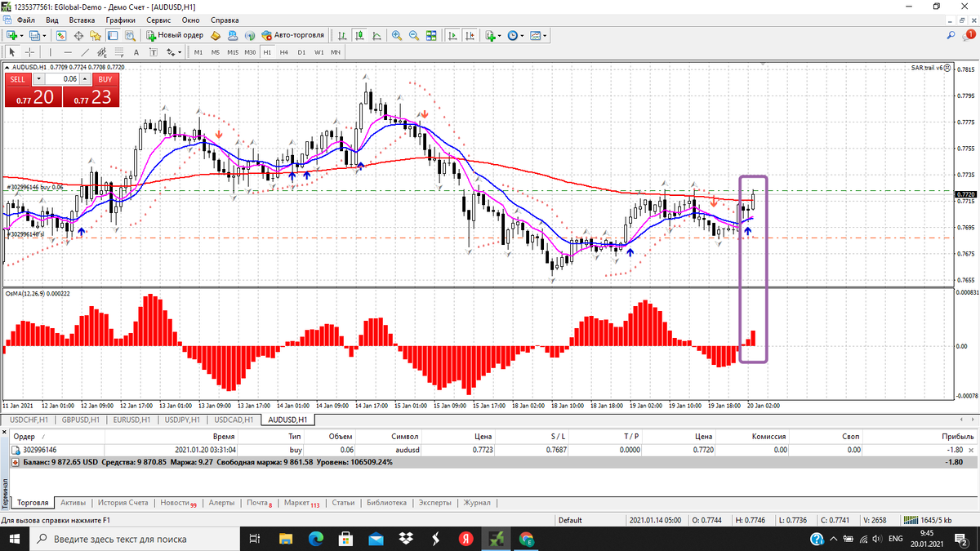Open the Графики menu
This screenshot has height=551, width=980.
point(121,19)
